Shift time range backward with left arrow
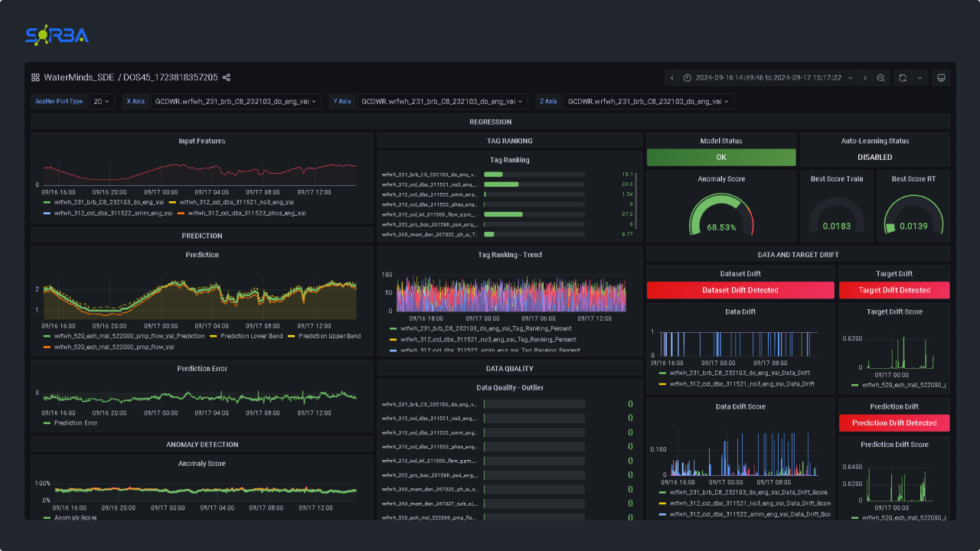 pyautogui.click(x=671, y=77)
